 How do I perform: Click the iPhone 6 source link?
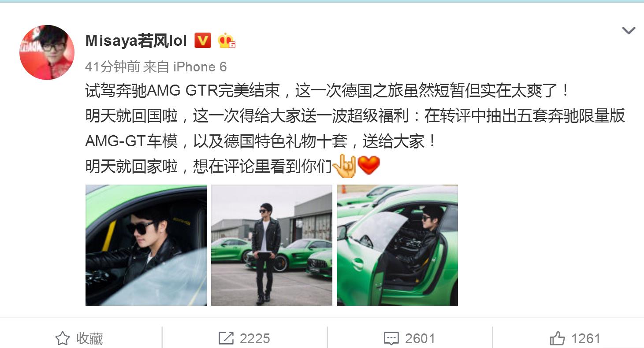(x=200, y=67)
